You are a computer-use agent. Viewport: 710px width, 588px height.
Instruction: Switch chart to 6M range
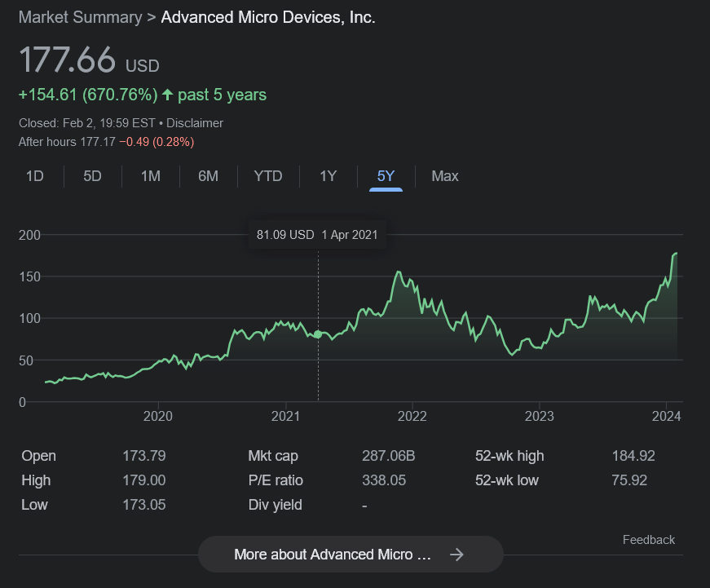(209, 176)
